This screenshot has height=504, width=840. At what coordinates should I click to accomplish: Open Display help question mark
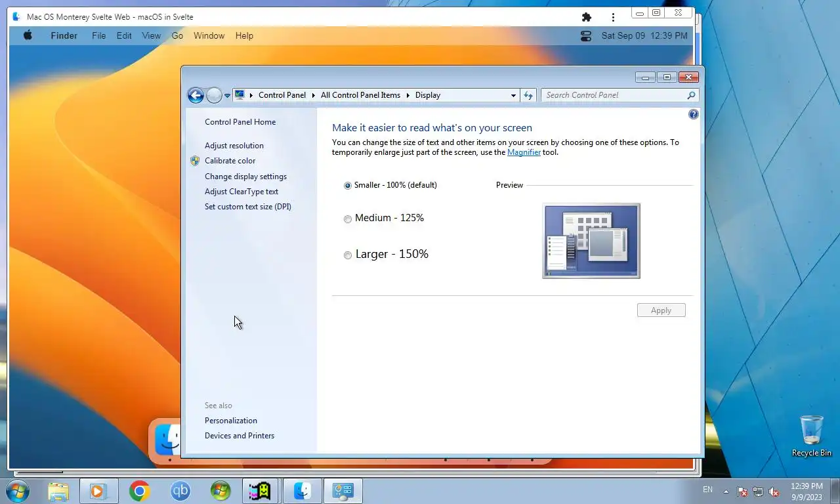click(x=694, y=114)
